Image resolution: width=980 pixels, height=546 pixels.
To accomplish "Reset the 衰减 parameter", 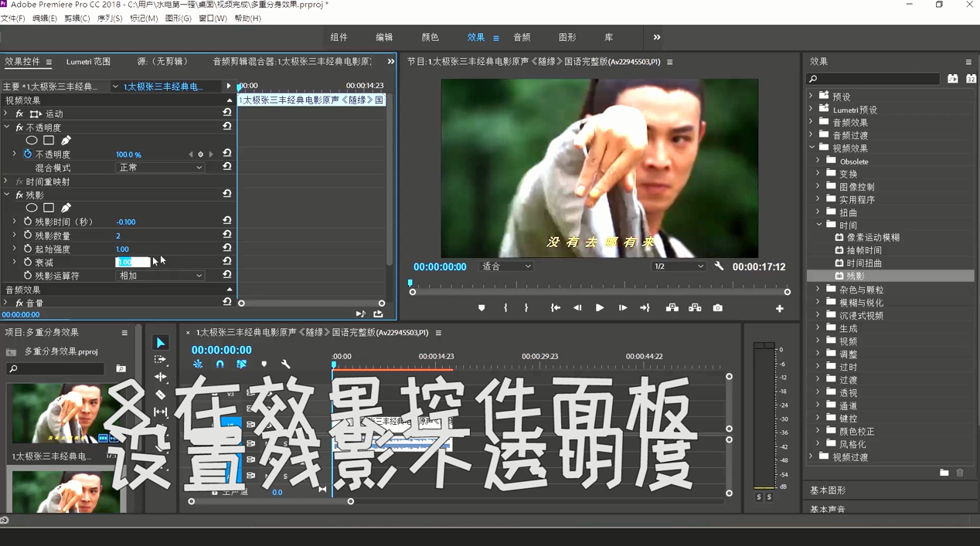I will 227,262.
